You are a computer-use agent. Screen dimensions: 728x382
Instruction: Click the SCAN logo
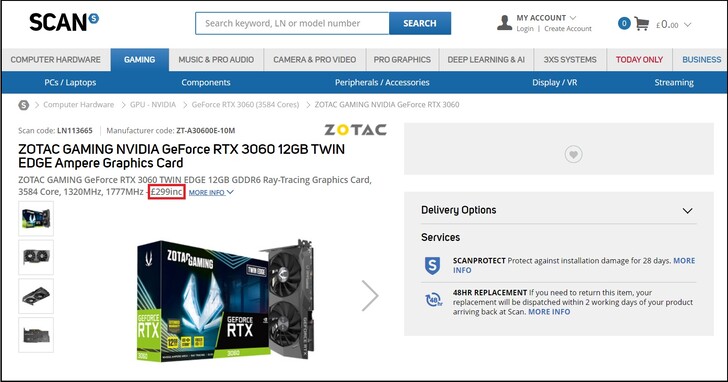(x=64, y=22)
